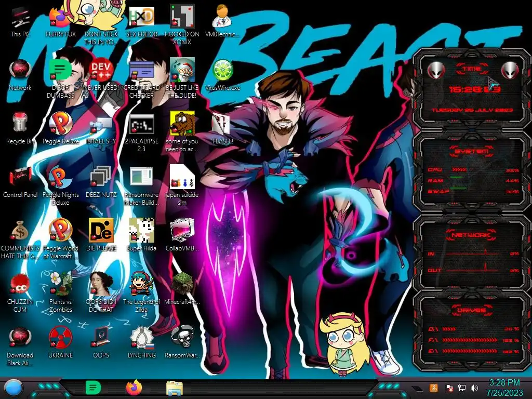
Task: Select the HOOKED ON XONIX icon
Action: point(182,25)
